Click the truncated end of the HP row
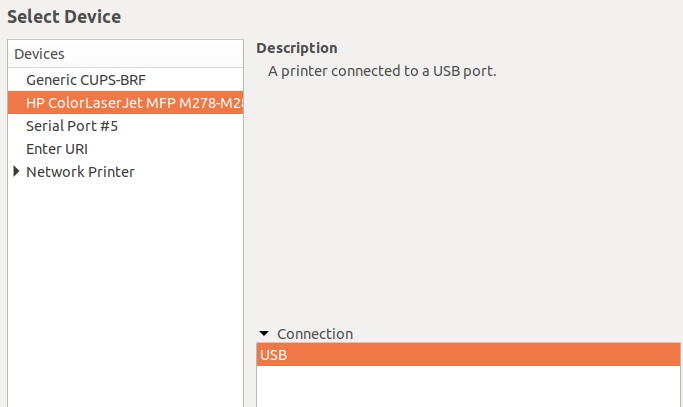The image size is (683, 407). tap(236, 102)
